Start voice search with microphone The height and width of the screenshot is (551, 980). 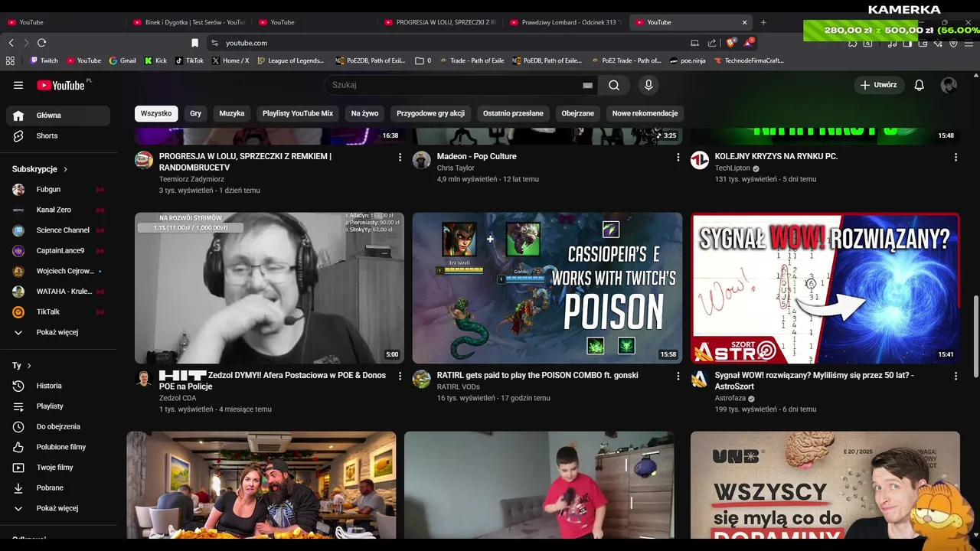pos(648,85)
